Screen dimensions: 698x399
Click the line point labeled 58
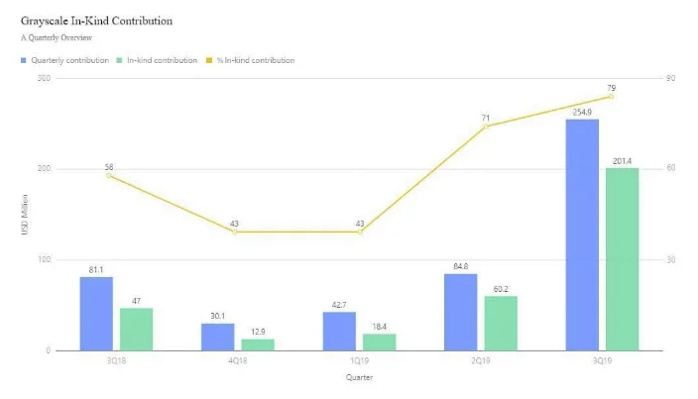[109, 175]
